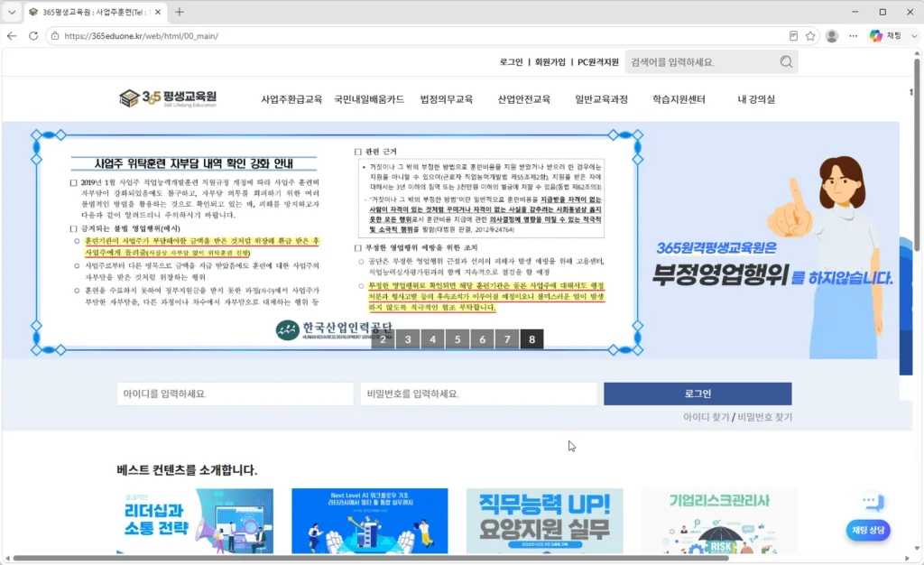The width and height of the screenshot is (924, 565).
Task: Open the 일반교육과정 menu
Action: (601, 99)
